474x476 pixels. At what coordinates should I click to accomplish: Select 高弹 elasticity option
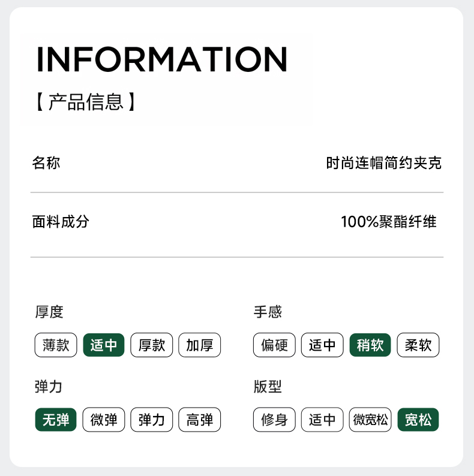coord(200,420)
